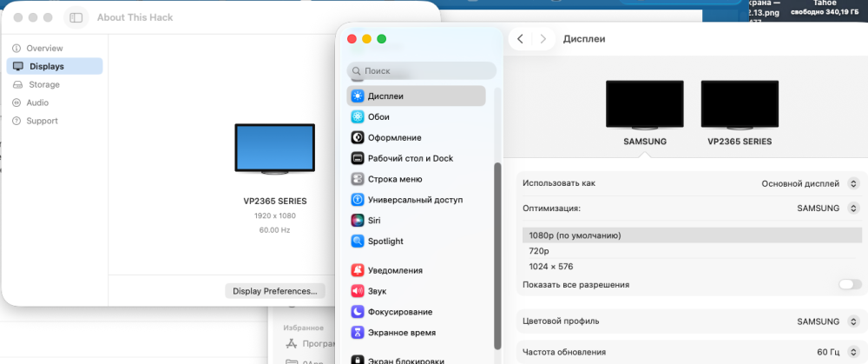This screenshot has height=364, width=868.
Task: Click the Фокусирование moon icon
Action: coord(358,312)
